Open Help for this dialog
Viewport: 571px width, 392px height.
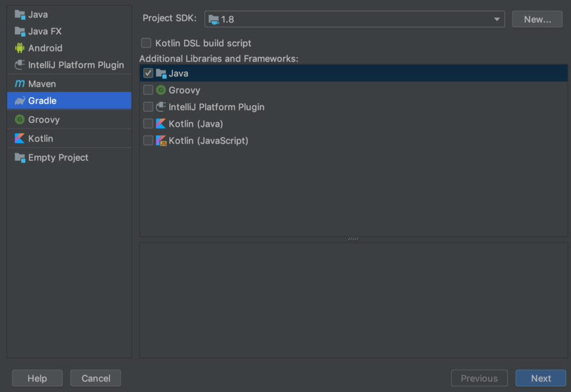(37, 378)
